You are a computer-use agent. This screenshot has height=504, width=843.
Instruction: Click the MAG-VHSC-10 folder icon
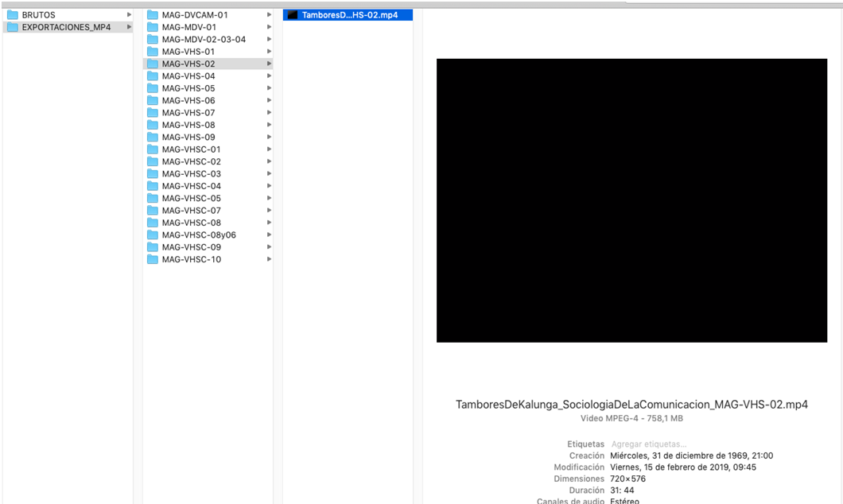153,260
